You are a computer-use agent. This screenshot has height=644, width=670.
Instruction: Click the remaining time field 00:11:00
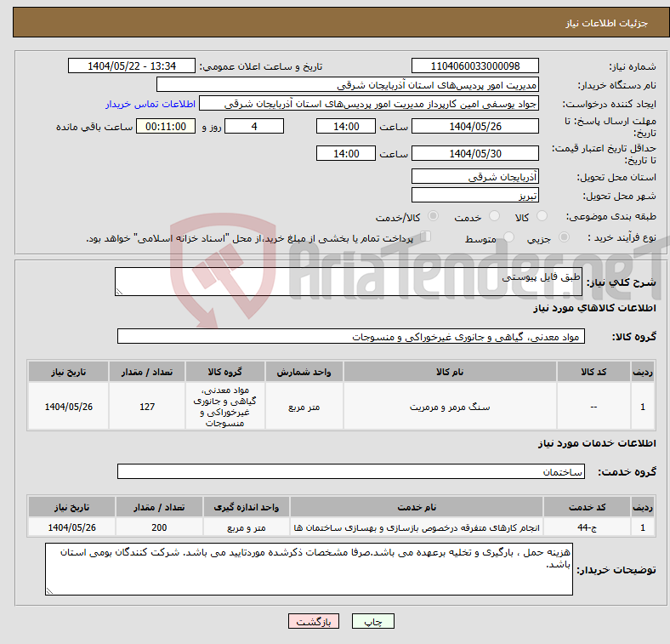click(x=166, y=126)
